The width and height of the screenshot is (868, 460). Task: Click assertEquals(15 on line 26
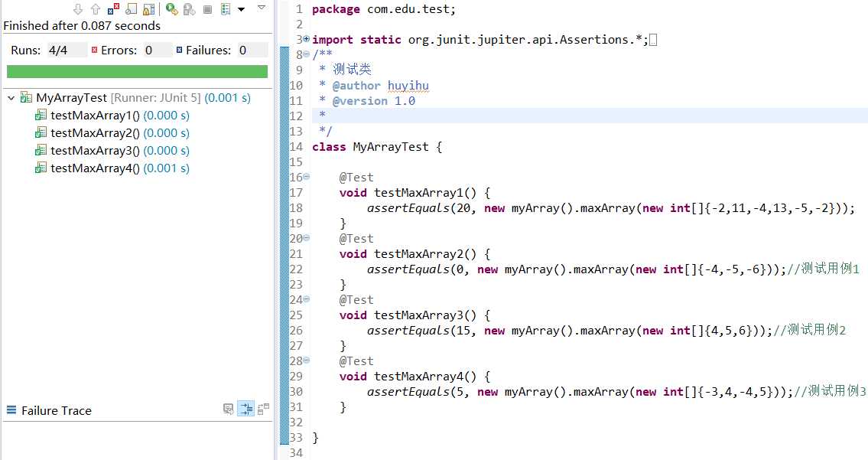pos(418,331)
